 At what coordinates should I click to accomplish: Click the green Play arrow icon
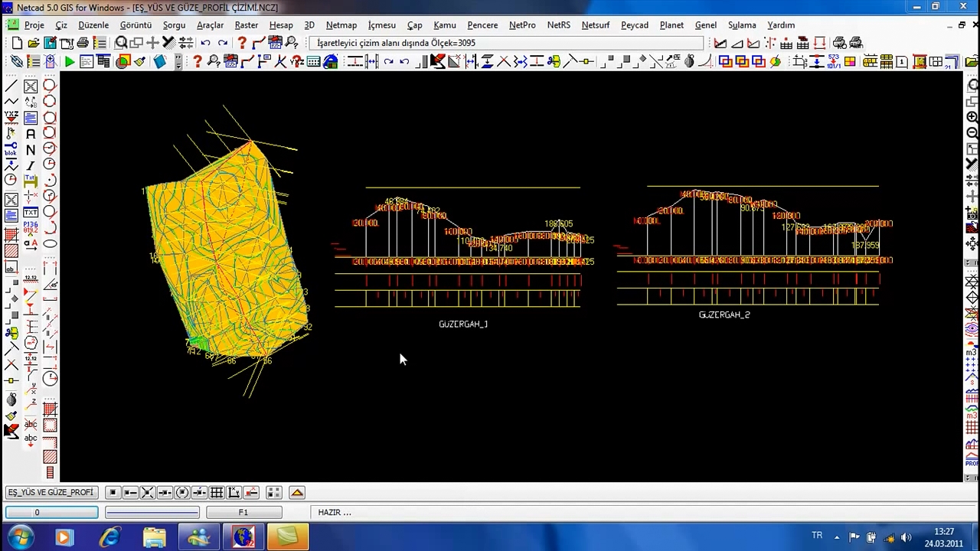[x=70, y=62]
